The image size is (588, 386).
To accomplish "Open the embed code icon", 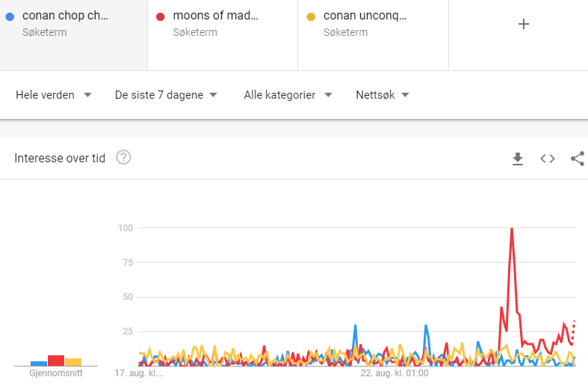I will pyautogui.click(x=548, y=159).
